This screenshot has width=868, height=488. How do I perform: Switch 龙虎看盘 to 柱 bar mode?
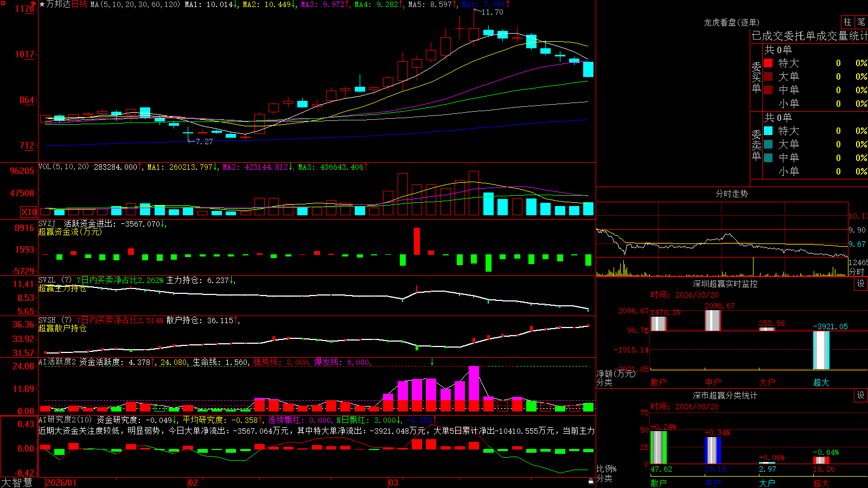847,22
